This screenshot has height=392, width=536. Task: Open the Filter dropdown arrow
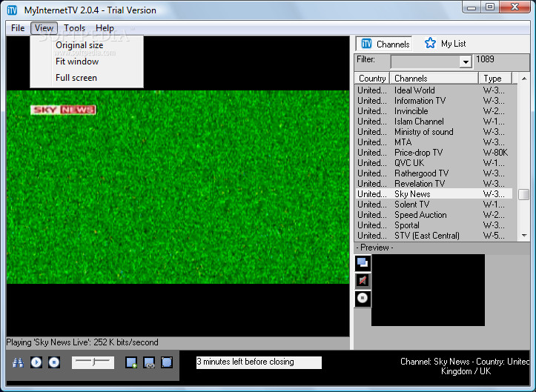[x=466, y=62]
